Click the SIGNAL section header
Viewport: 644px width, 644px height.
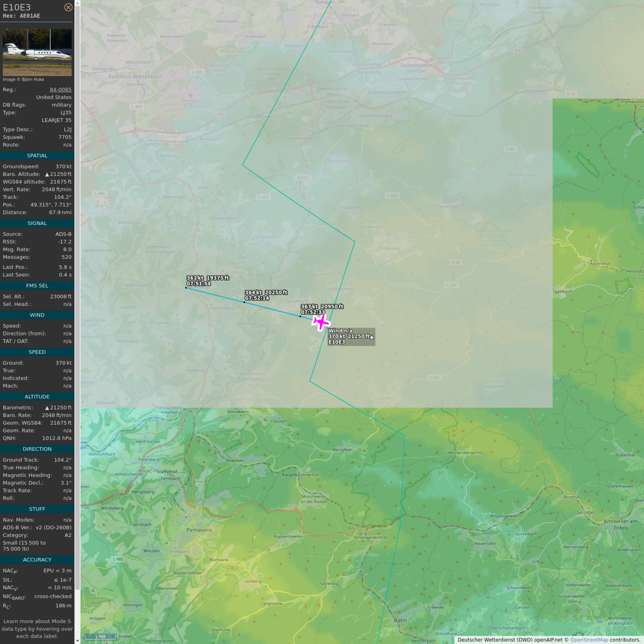(37, 223)
